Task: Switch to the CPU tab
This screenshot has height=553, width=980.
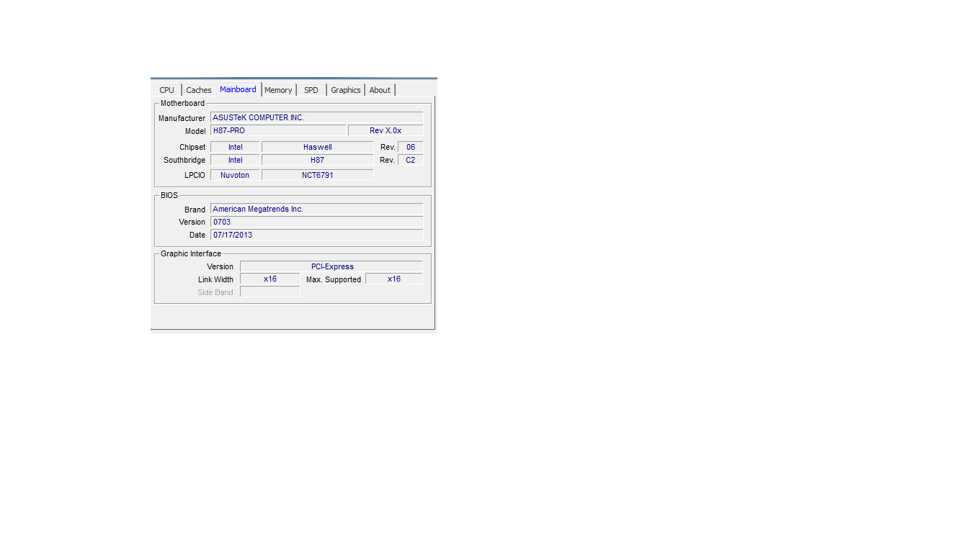Action: click(x=166, y=90)
